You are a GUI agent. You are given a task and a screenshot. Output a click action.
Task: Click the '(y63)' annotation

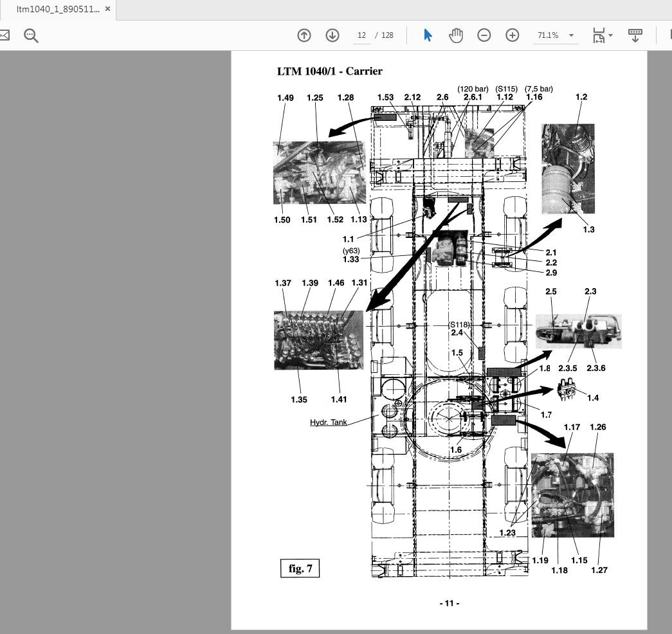[x=351, y=251]
